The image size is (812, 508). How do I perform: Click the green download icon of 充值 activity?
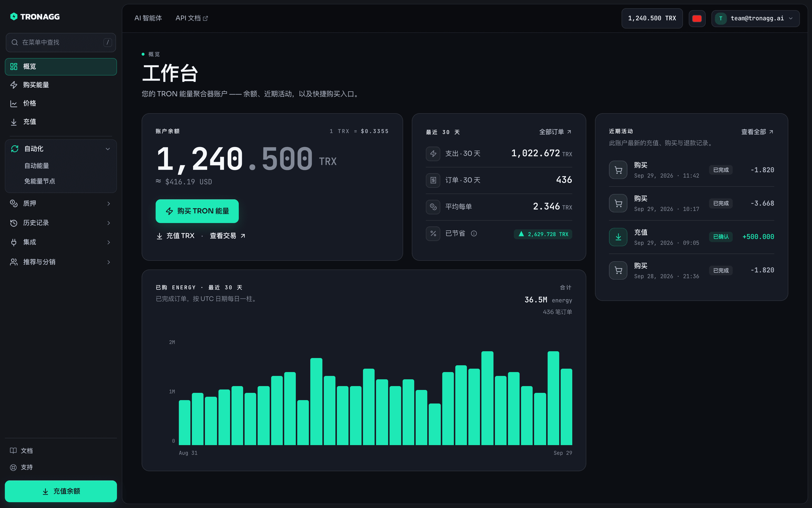[x=618, y=237]
